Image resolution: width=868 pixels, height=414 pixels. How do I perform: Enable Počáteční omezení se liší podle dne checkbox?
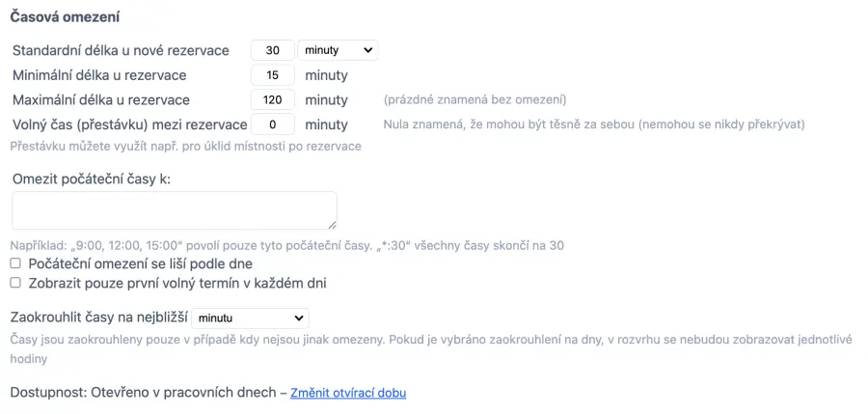coord(15,263)
